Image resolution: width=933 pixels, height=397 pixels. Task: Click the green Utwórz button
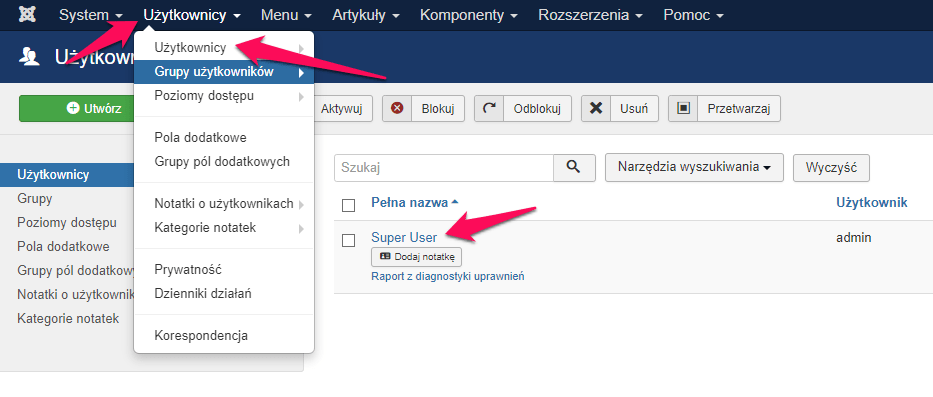click(77, 108)
